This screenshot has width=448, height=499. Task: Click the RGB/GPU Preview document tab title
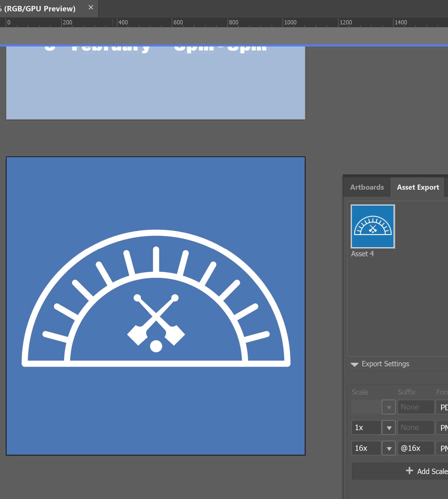(x=38, y=9)
